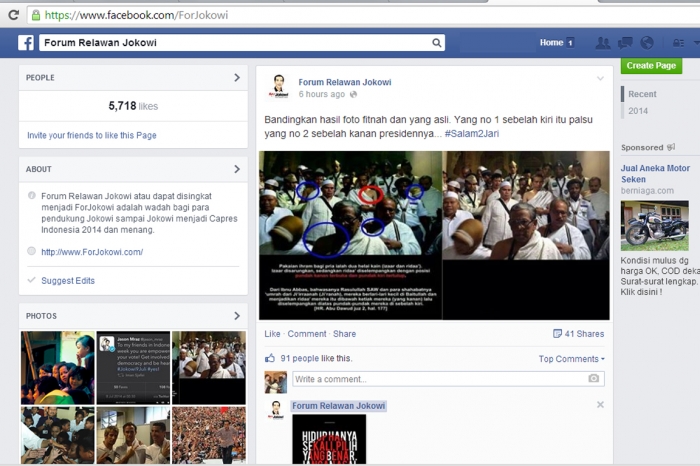700x466 pixels.
Task: Click Share link under post
Action: [344, 334]
